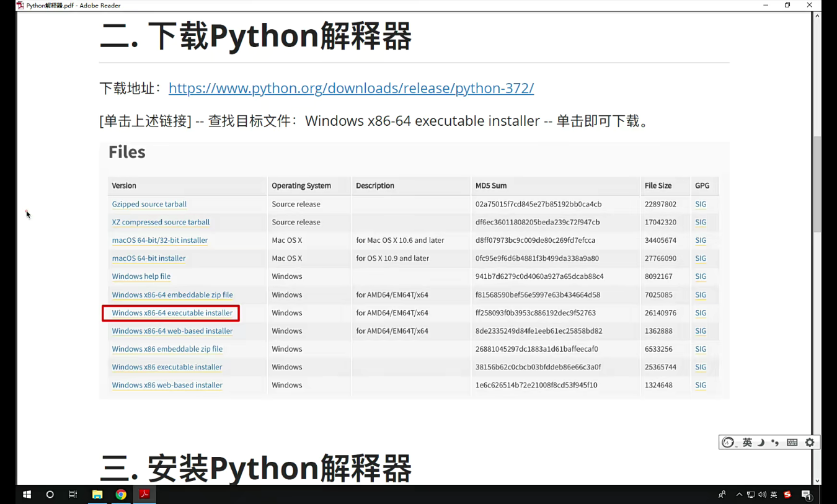
Task: Open the People icon in system tray
Action: point(722,495)
